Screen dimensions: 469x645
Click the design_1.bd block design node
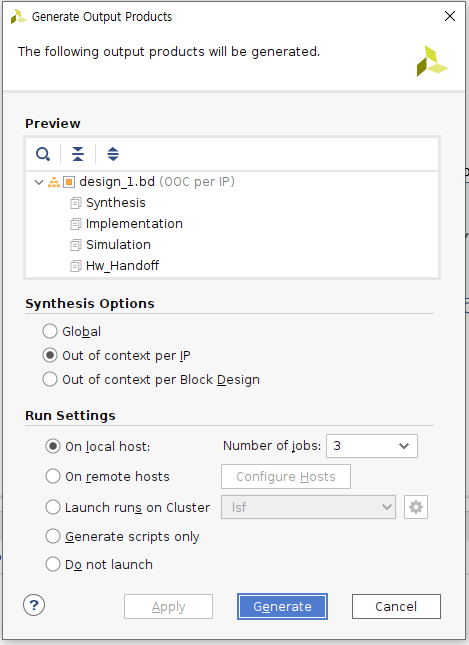click(117, 182)
